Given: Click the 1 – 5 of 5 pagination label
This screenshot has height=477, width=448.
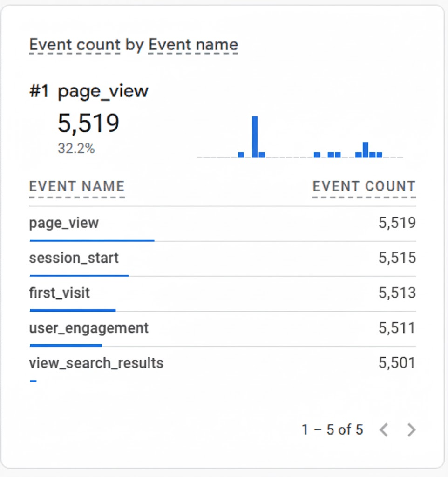Looking at the screenshot, I should (333, 429).
